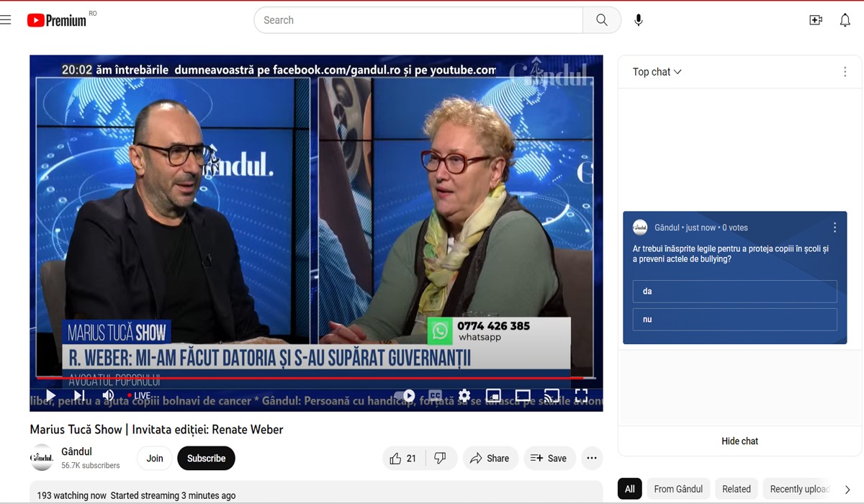Screen dimensions: 864x504
Task: Enable miniplayer mode
Action: point(493,395)
